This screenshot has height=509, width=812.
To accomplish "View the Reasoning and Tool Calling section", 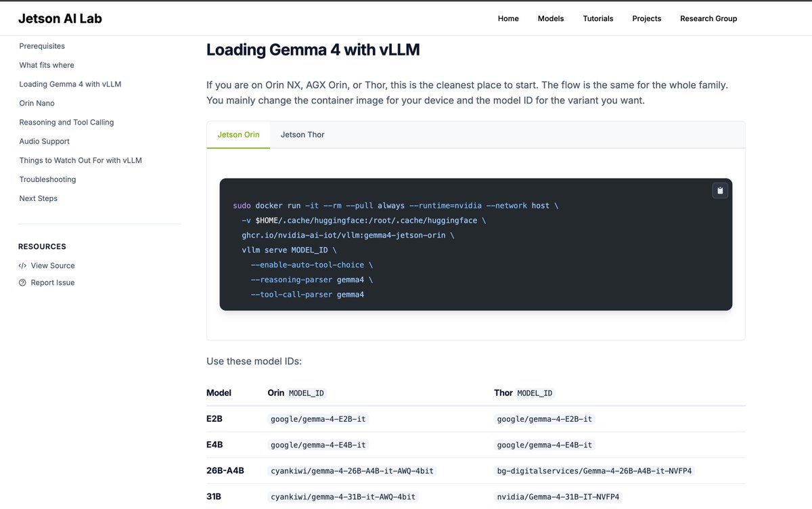I will tap(66, 122).
